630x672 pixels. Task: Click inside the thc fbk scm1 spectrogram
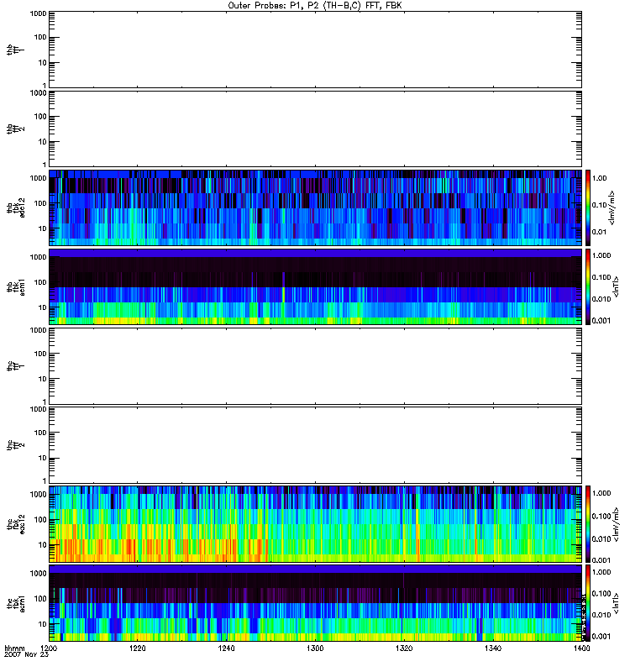coord(315,601)
